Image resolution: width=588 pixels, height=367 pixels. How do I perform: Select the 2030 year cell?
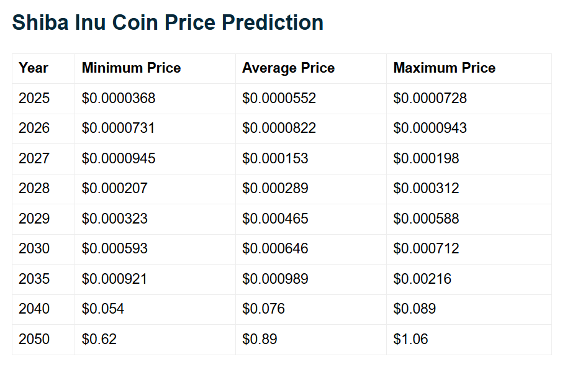[34, 249]
